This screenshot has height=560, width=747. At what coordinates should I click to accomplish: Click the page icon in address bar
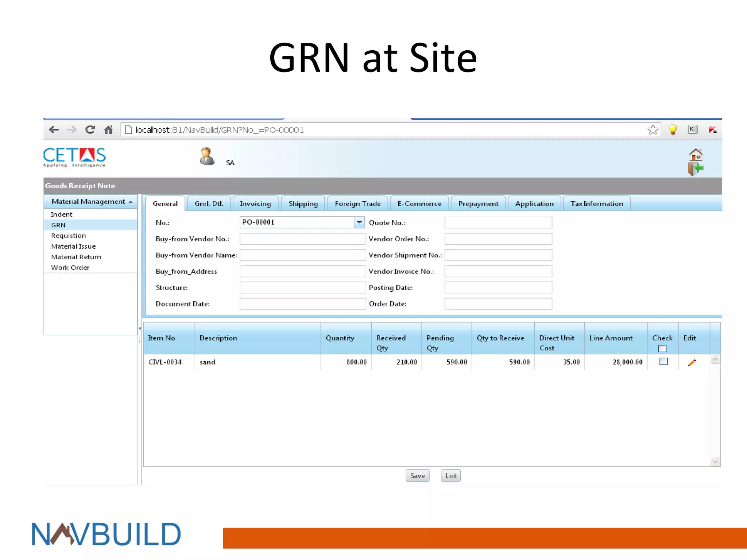(128, 130)
